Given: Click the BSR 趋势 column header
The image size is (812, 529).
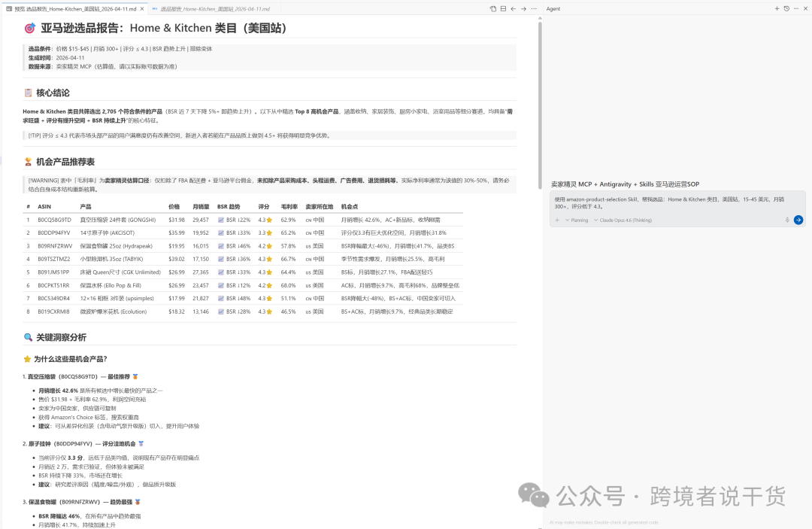Looking at the screenshot, I should [x=229, y=207].
